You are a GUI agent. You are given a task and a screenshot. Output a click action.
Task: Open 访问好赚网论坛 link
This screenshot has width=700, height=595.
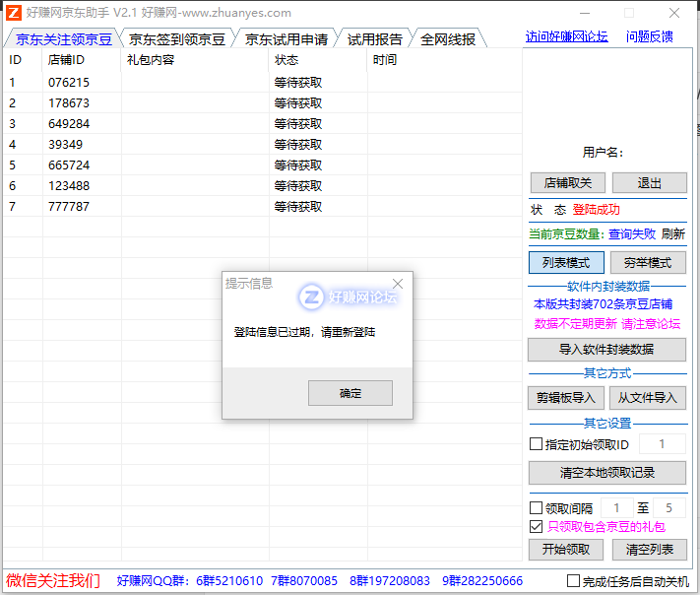click(x=566, y=36)
